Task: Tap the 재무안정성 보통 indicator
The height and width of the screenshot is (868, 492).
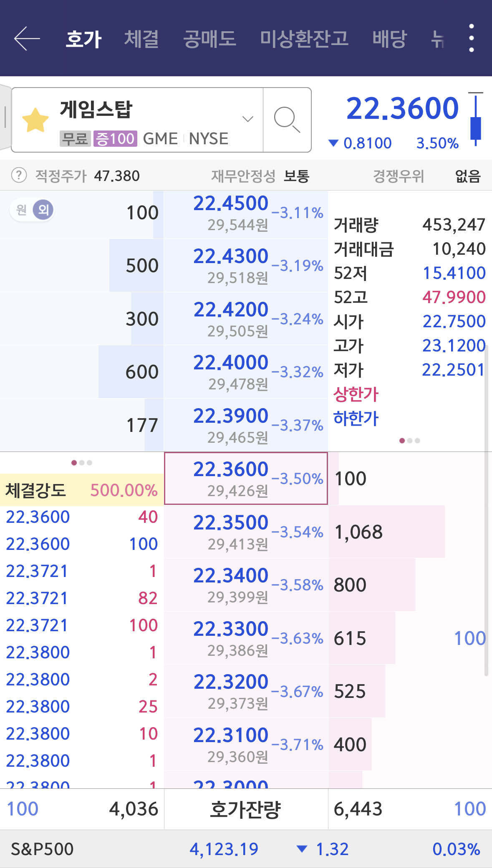Action: pos(260,176)
